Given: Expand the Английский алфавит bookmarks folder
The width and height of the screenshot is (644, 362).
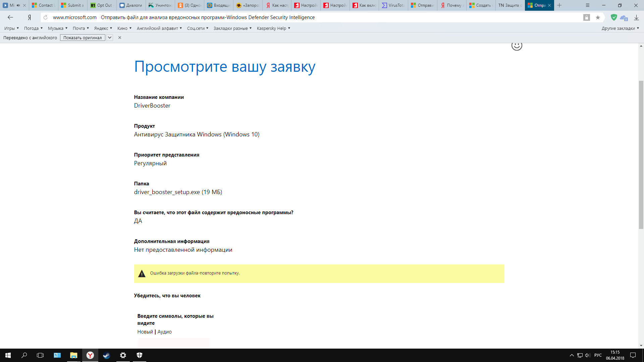Looking at the screenshot, I should [159, 28].
